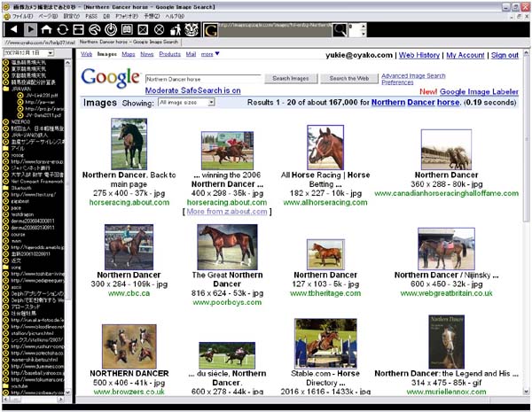
Task: Click the gold G search engine icon
Action: tap(210, 30)
